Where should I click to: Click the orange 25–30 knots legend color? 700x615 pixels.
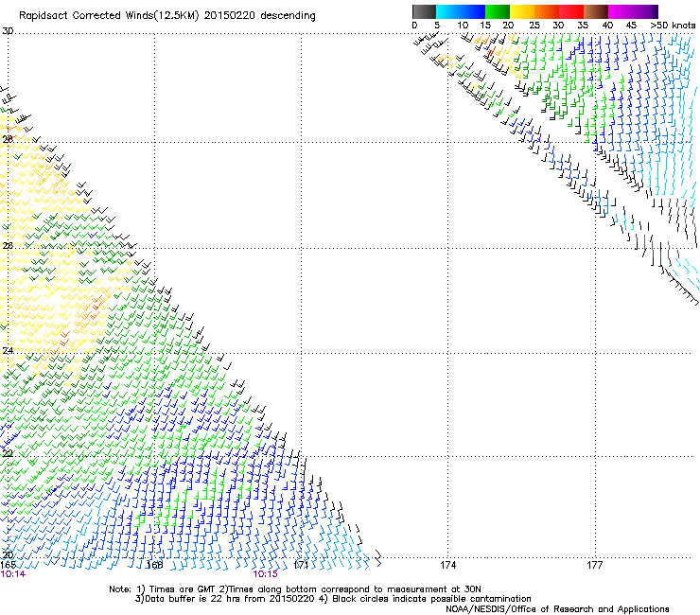(x=547, y=11)
